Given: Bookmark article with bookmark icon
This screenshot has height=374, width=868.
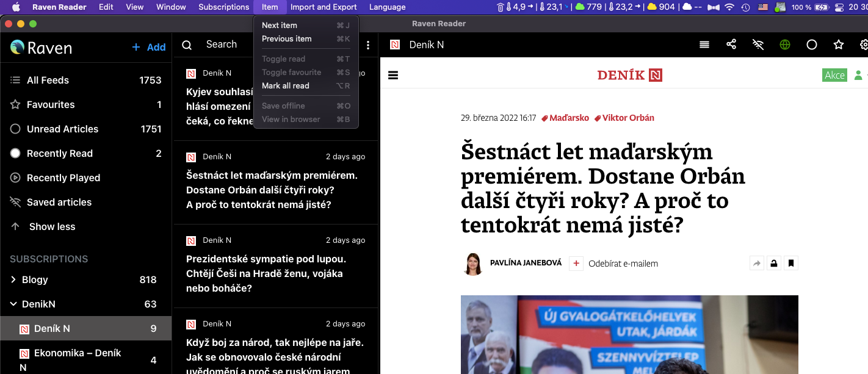Looking at the screenshot, I should [x=791, y=264].
